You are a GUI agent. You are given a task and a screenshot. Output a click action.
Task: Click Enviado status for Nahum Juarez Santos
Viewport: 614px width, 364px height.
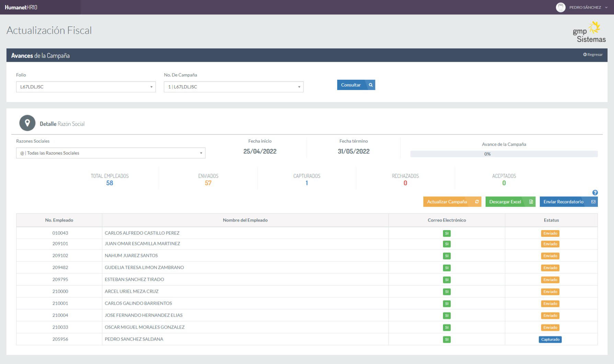coord(550,256)
